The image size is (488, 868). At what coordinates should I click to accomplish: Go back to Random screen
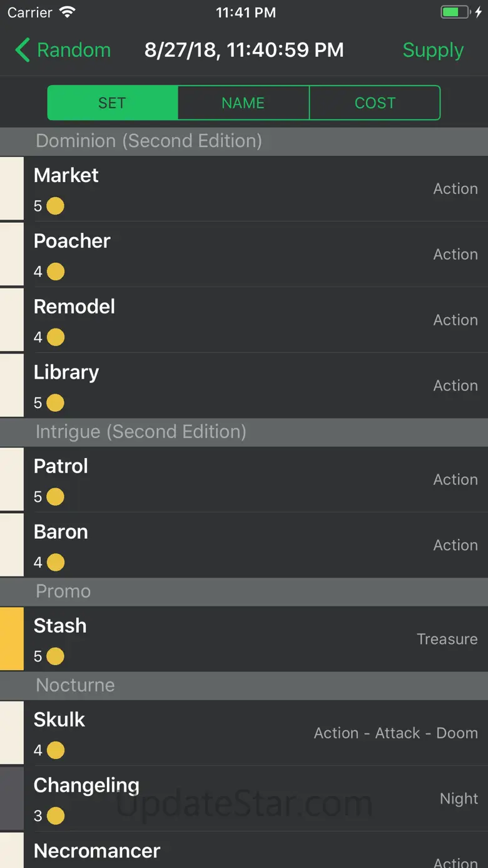point(73,50)
